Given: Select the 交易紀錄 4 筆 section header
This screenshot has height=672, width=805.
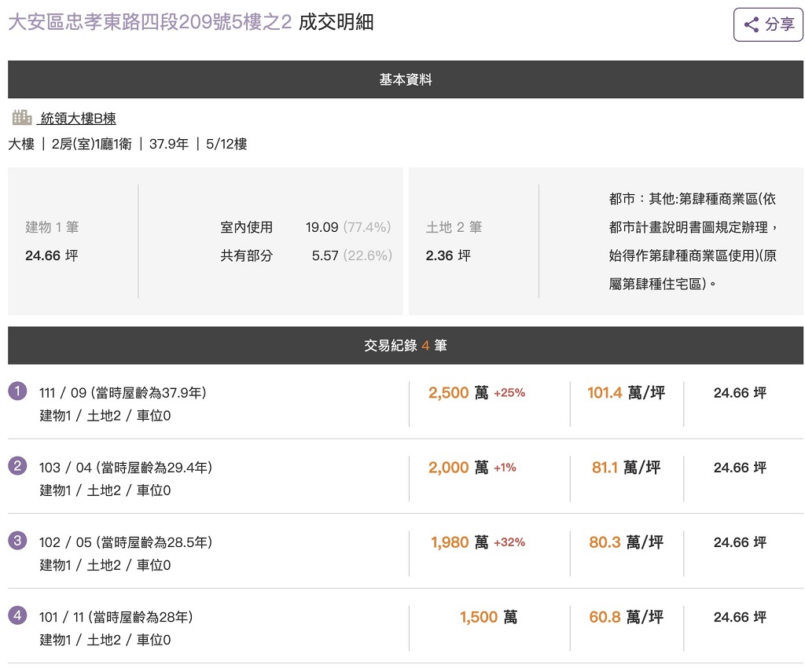Looking at the screenshot, I should point(406,345).
